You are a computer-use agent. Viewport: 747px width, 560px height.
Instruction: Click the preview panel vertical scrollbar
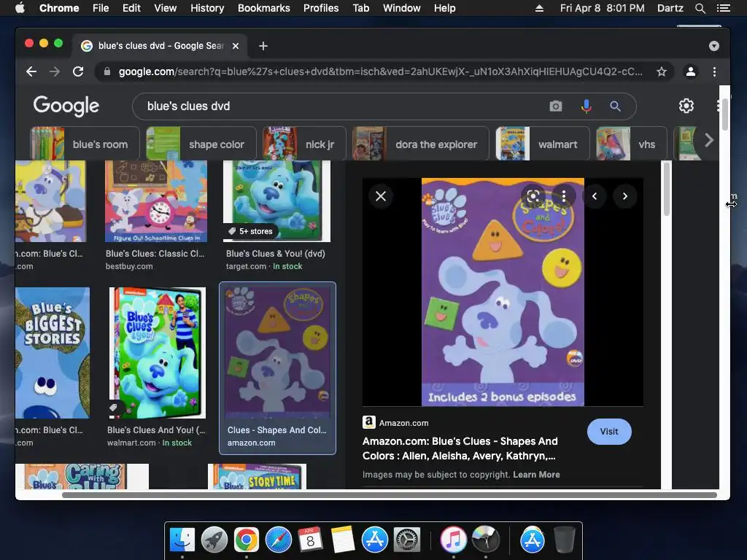667,189
